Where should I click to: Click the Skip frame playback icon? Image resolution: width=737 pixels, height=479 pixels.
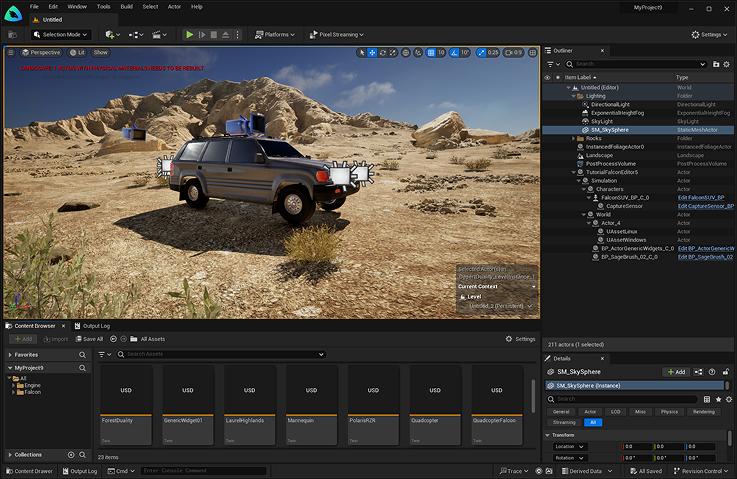[x=202, y=34]
